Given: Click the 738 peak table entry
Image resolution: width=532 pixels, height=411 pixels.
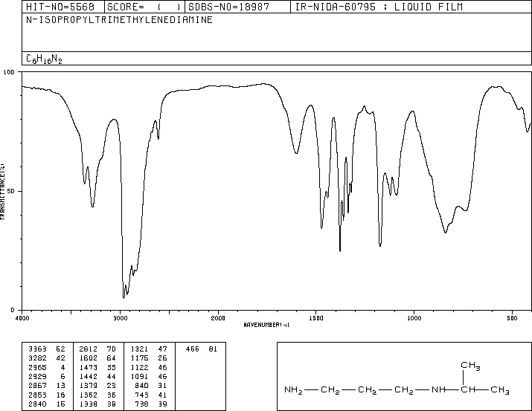Looking at the screenshot, I should click(151, 404).
